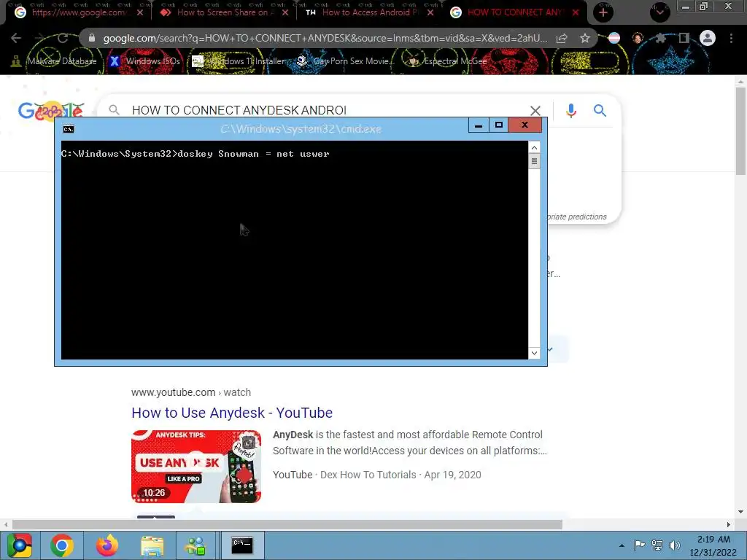Open the volume speaker tray icon
Viewport: 747px width, 560px height.
(675, 545)
